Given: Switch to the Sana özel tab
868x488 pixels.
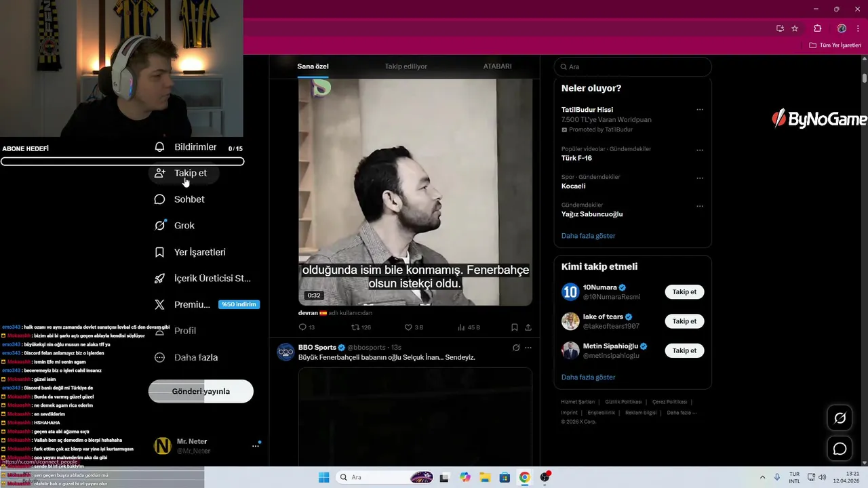Looking at the screenshot, I should [x=313, y=66].
